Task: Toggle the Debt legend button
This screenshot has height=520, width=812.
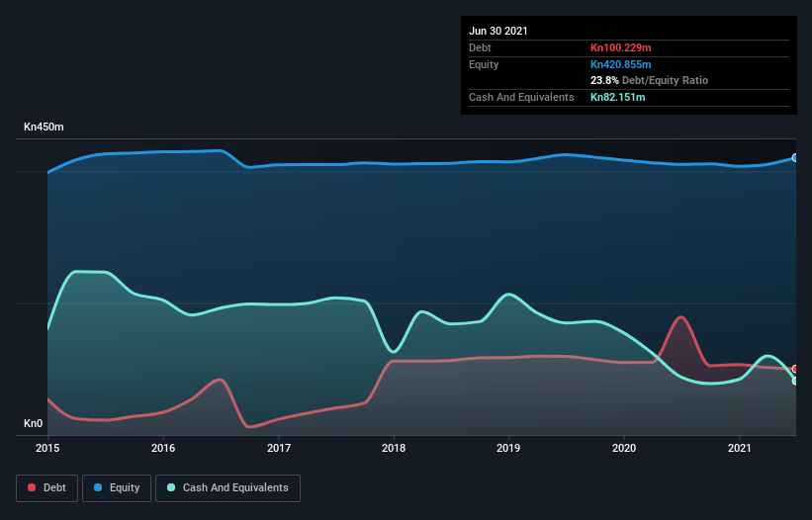Action: (x=46, y=488)
